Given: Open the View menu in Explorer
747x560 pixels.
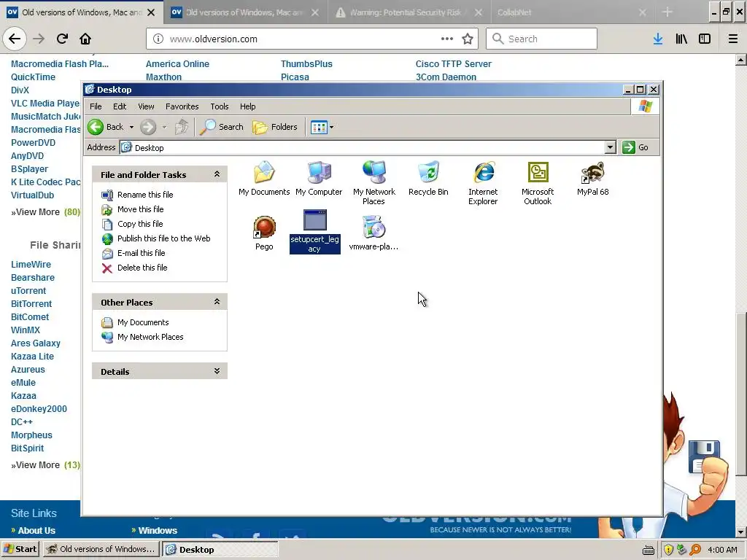Looking at the screenshot, I should coord(146,106).
